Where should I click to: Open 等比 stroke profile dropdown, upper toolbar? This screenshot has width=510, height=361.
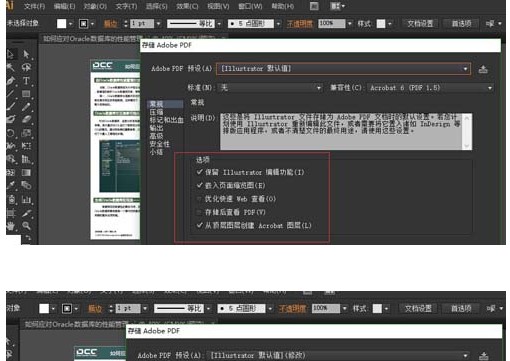click(x=219, y=24)
